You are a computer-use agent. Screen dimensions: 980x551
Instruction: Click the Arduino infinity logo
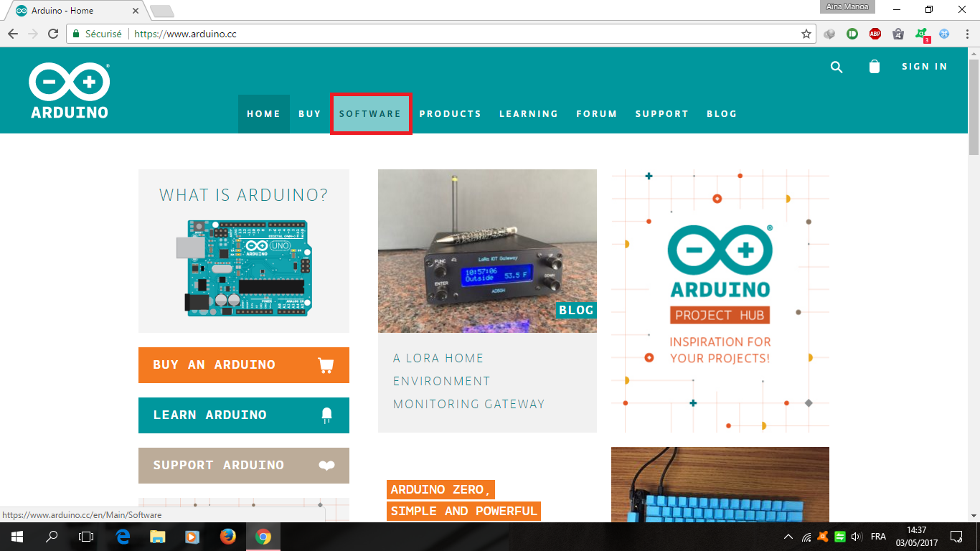[x=69, y=81]
